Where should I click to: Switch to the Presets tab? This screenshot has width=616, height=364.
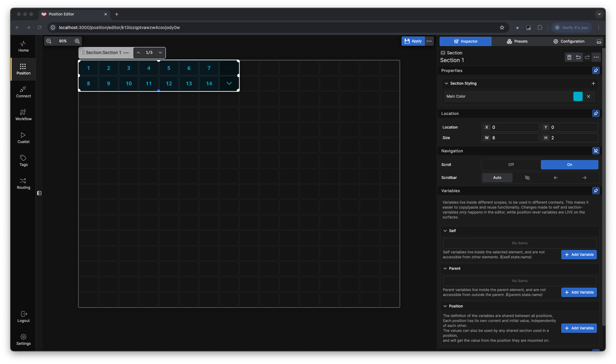coord(517,41)
